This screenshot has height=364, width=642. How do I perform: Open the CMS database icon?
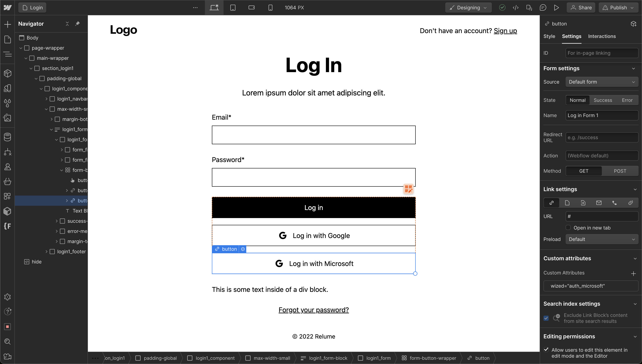click(x=7, y=137)
